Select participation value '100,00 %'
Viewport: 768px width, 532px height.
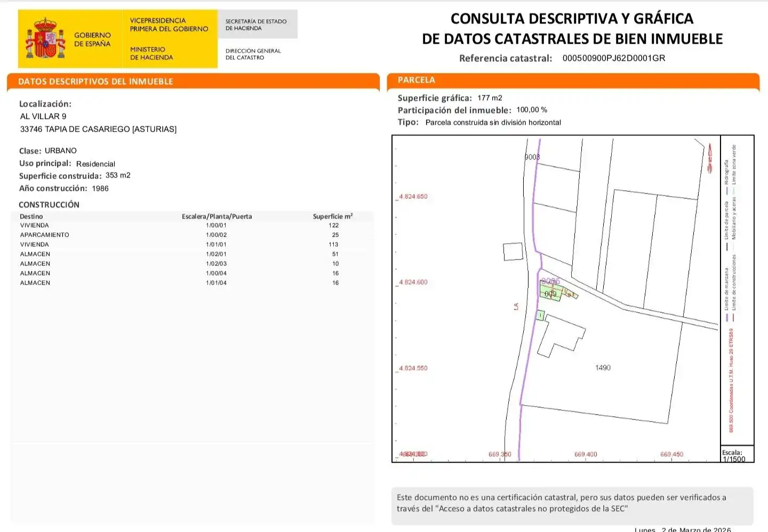532,110
